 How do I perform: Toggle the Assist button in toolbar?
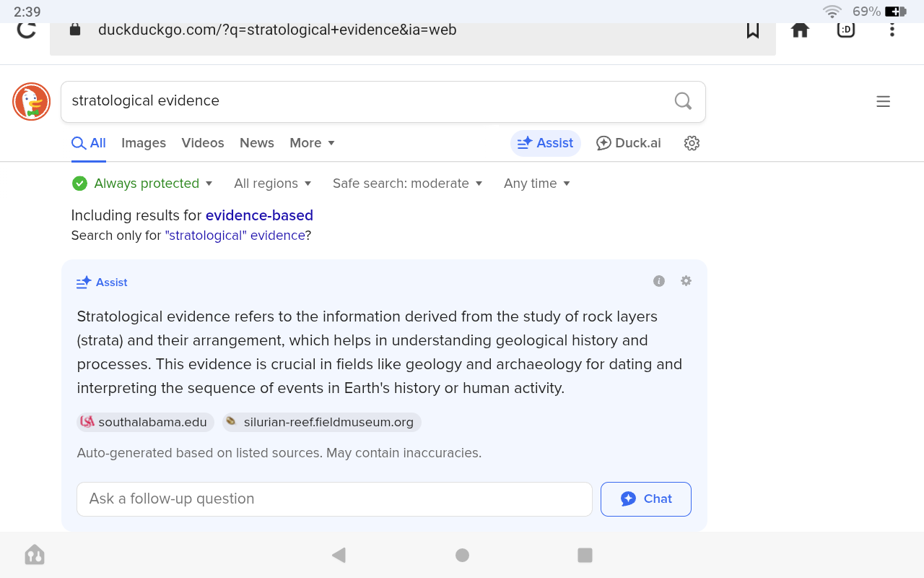546,143
